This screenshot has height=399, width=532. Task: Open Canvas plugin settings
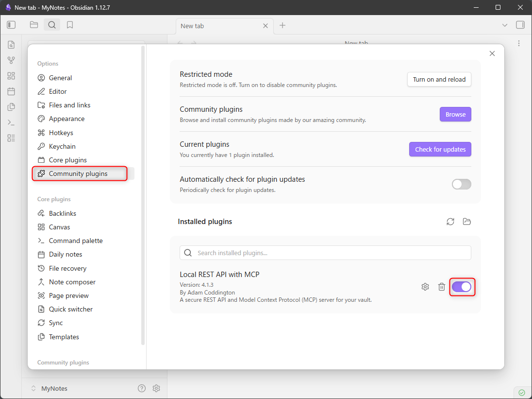[x=83, y=227]
